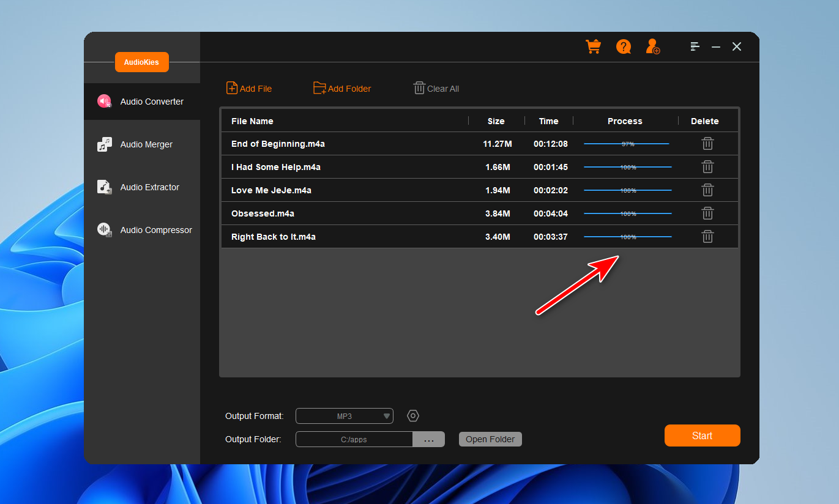This screenshot has width=839, height=504.
Task: Open the Audio Extractor section
Action: (149, 187)
